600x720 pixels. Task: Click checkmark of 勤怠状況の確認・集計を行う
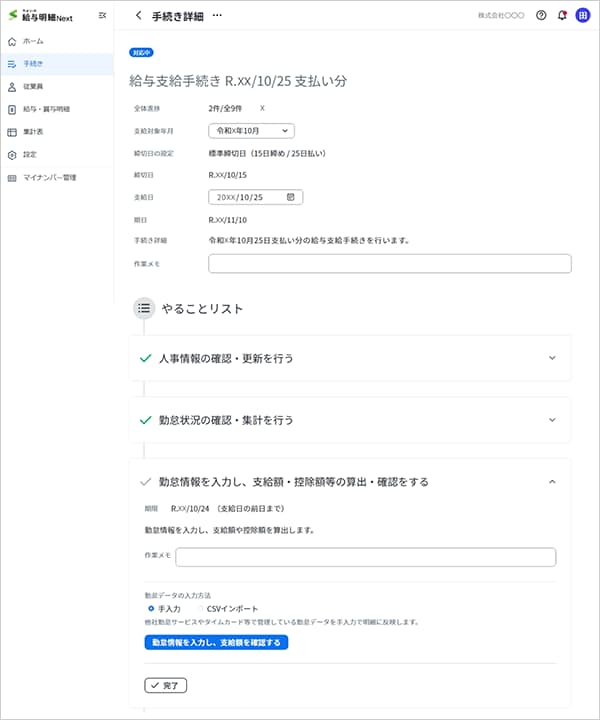146,420
